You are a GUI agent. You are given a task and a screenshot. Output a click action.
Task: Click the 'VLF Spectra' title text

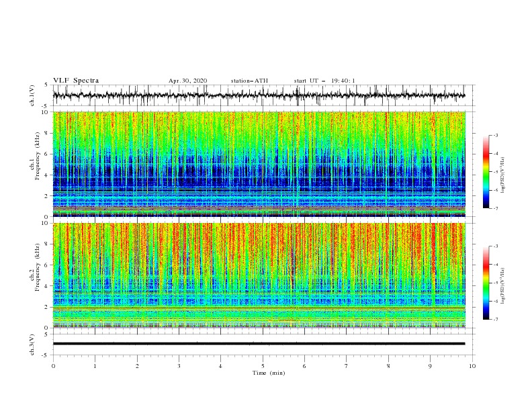click(76, 81)
